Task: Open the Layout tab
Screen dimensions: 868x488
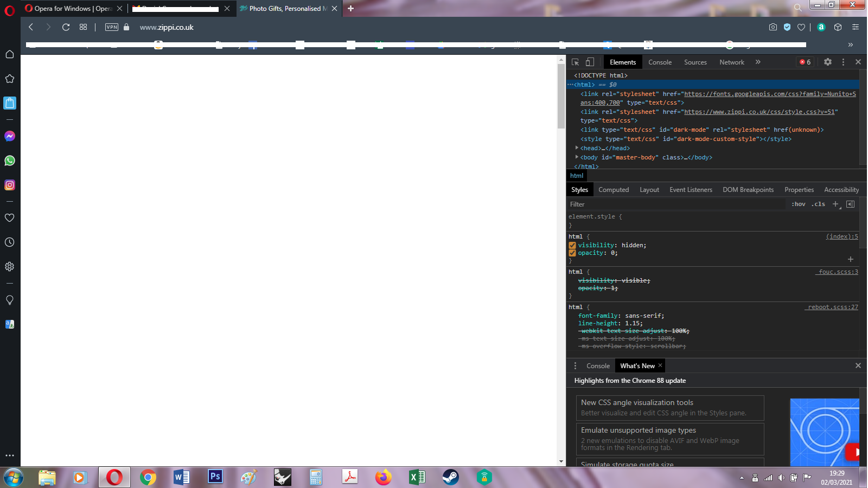Action: click(649, 190)
